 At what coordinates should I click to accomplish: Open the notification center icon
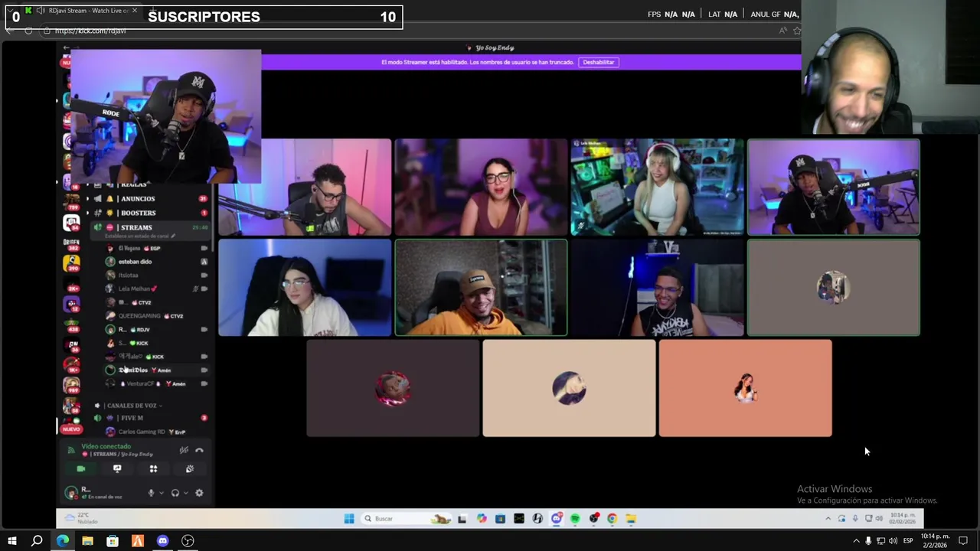(x=963, y=541)
